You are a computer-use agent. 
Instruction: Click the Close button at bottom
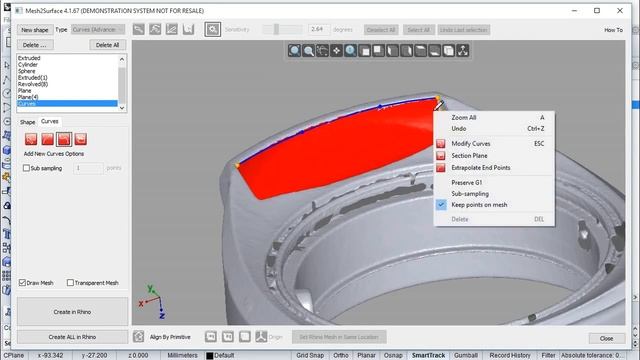pyautogui.click(x=607, y=338)
